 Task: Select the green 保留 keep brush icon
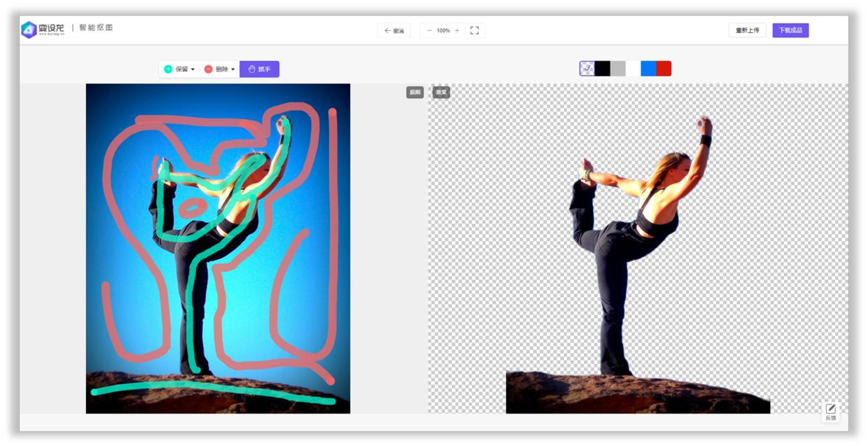click(168, 69)
